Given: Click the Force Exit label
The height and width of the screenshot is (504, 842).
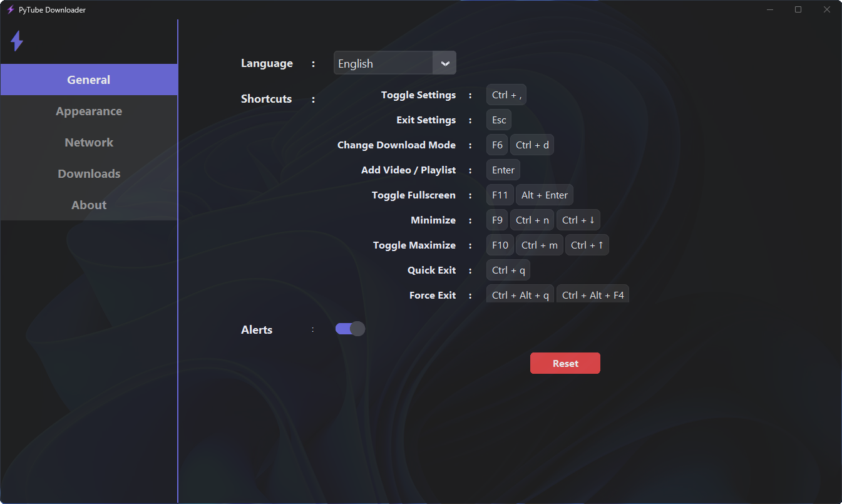Looking at the screenshot, I should pyautogui.click(x=433, y=296).
